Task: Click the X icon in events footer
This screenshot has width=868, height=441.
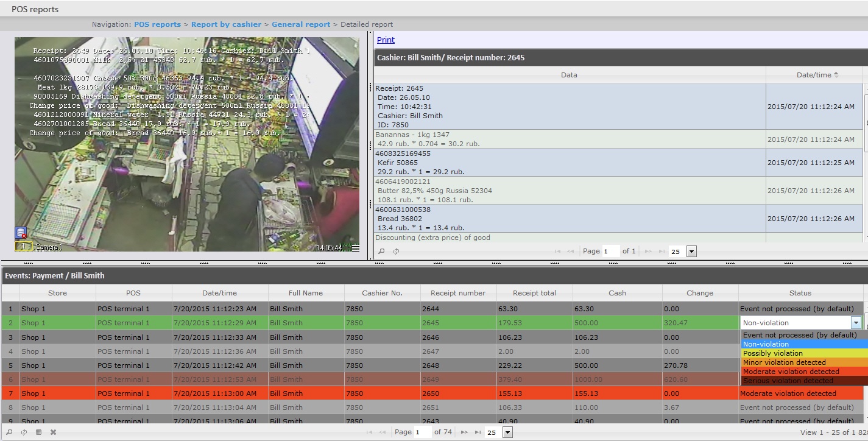Action: pyautogui.click(x=53, y=432)
